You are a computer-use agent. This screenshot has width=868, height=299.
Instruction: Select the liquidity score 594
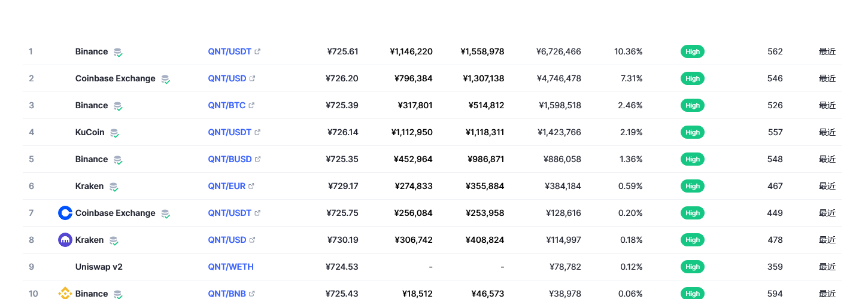[775, 294]
